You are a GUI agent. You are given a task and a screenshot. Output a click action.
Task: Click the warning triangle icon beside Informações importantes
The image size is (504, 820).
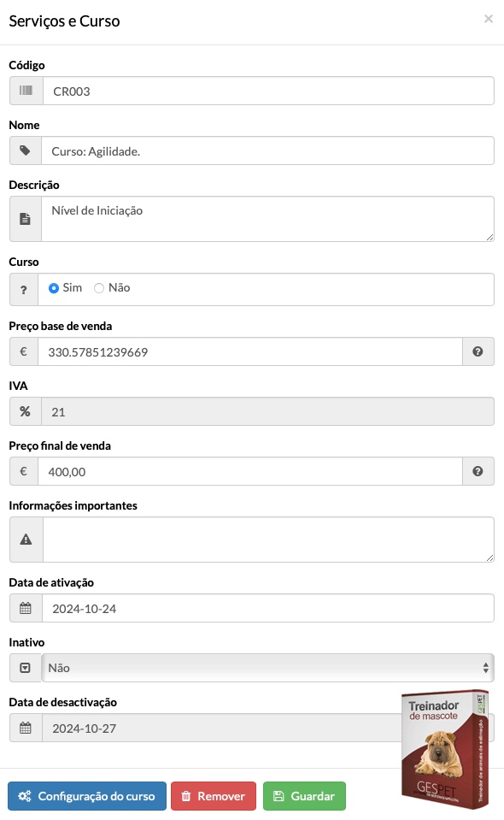pos(26,540)
